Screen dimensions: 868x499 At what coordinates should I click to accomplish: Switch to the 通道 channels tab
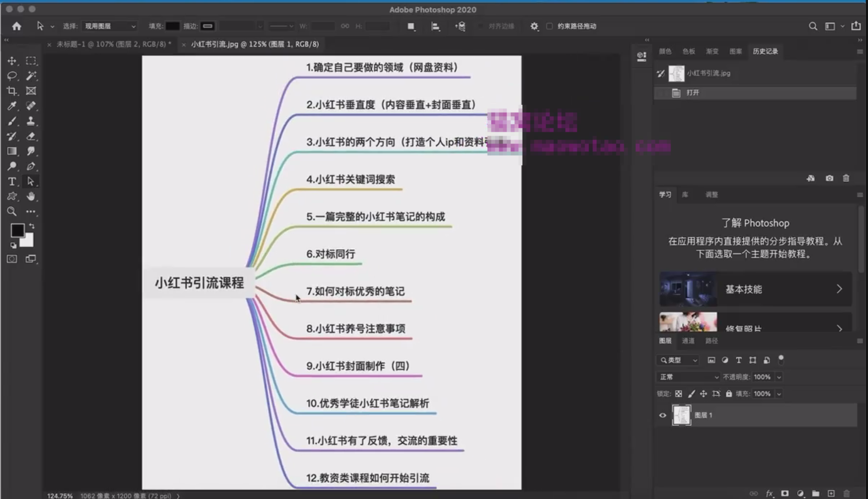pos(688,340)
